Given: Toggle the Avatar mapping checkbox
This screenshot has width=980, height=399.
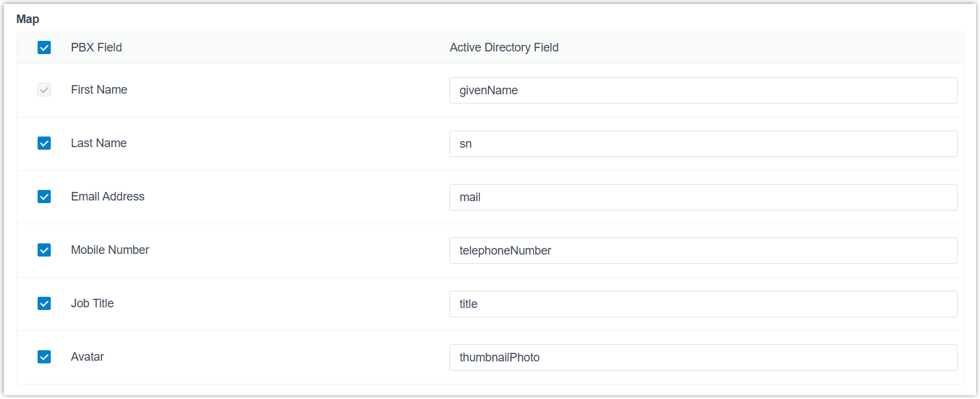Looking at the screenshot, I should click(x=44, y=357).
